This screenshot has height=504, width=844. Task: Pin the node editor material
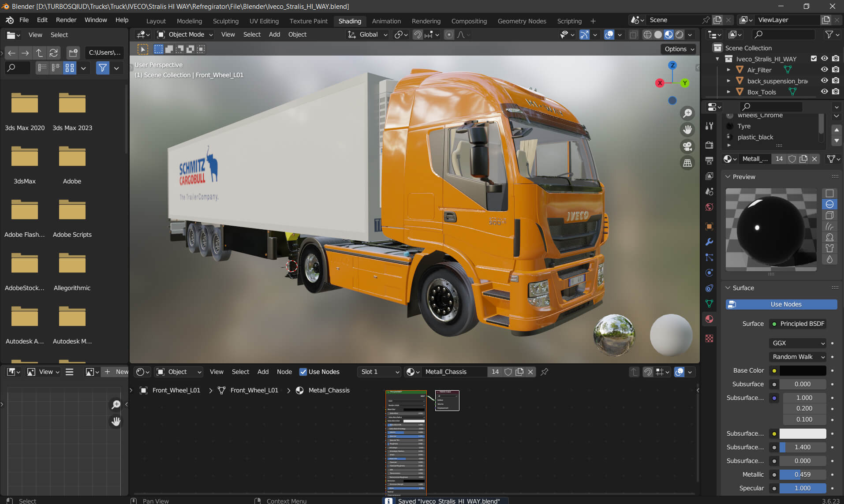click(x=545, y=372)
